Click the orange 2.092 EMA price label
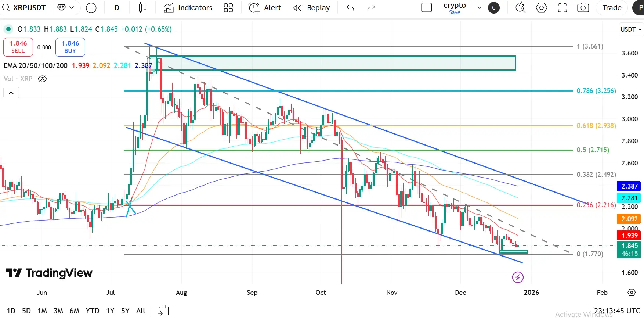This screenshot has height=319, width=644. (629, 219)
